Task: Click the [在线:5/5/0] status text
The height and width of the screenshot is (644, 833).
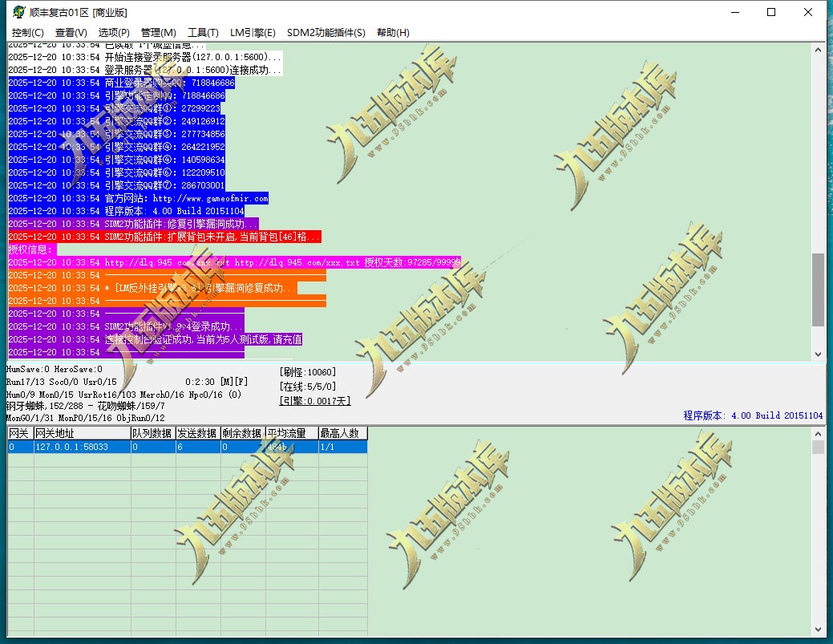Action: tap(308, 387)
